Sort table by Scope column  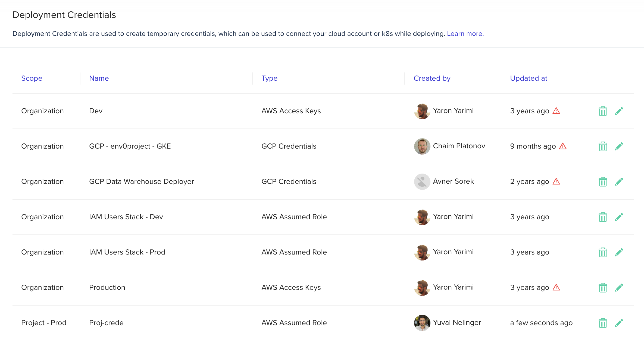(x=32, y=78)
